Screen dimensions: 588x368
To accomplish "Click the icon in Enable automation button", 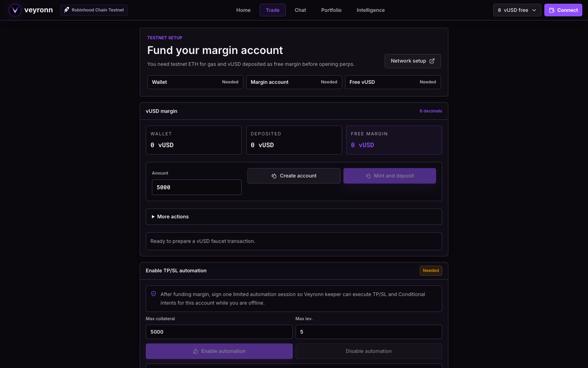I will pos(196,351).
